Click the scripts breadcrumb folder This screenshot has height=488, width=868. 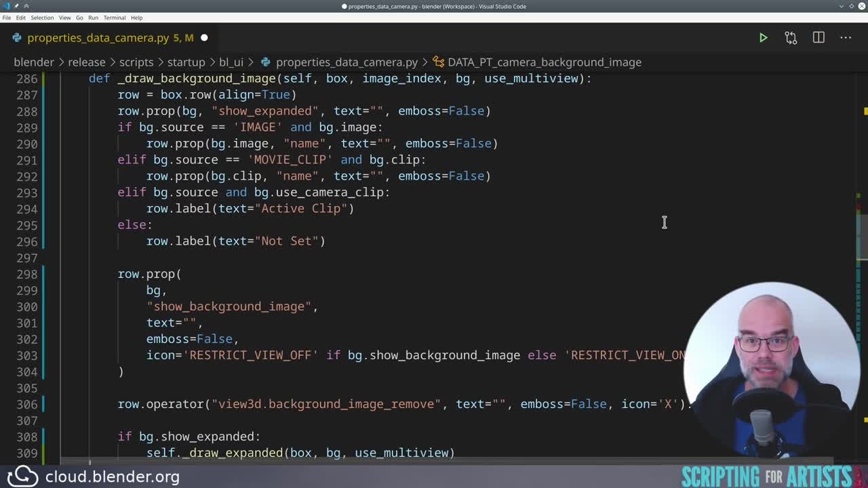tap(136, 62)
